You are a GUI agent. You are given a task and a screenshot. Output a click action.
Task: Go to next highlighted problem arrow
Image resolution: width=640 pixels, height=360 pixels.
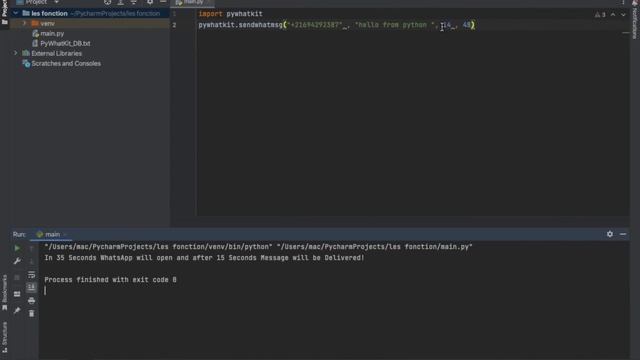(623, 15)
